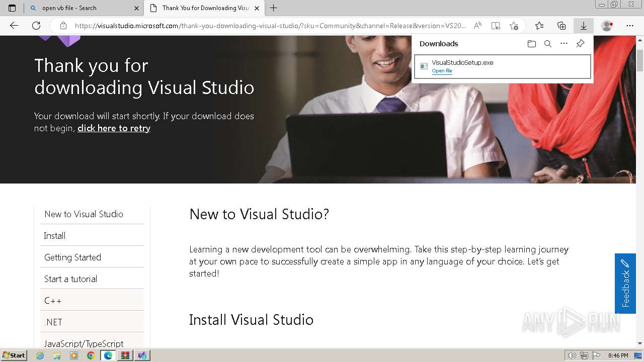Switch to the 'open vb file - Search' tab

click(83, 8)
